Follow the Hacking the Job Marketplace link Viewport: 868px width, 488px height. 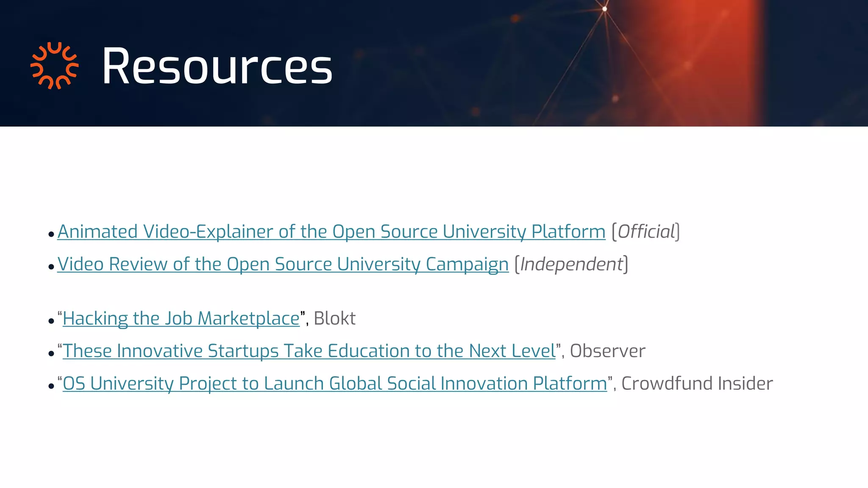pyautogui.click(x=181, y=319)
